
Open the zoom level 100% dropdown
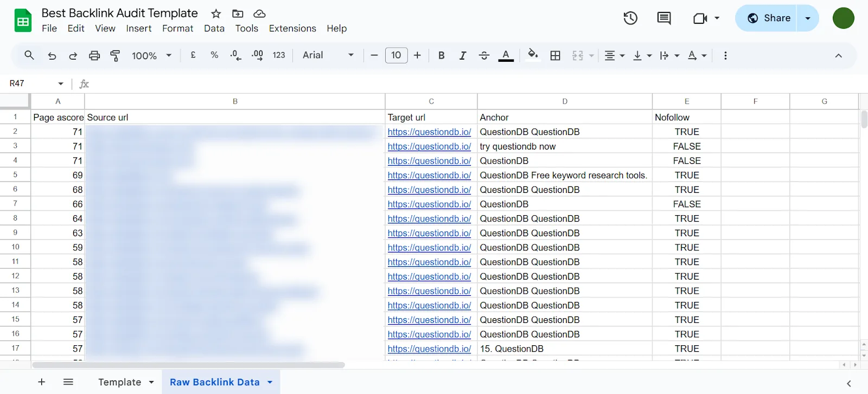pos(152,55)
